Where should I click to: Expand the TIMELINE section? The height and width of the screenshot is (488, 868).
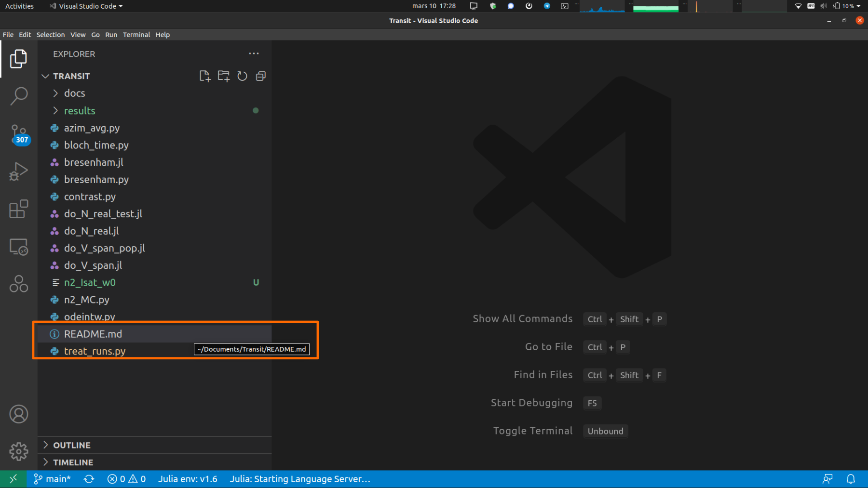click(73, 462)
